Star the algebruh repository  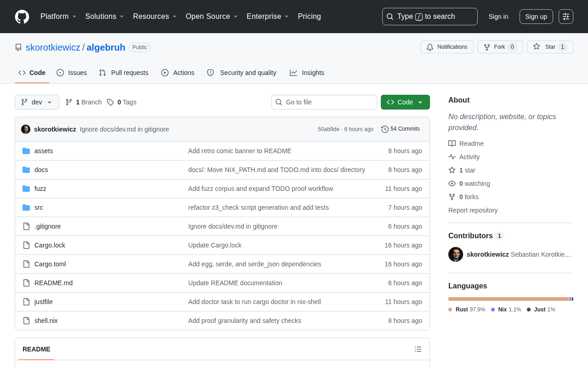point(550,47)
